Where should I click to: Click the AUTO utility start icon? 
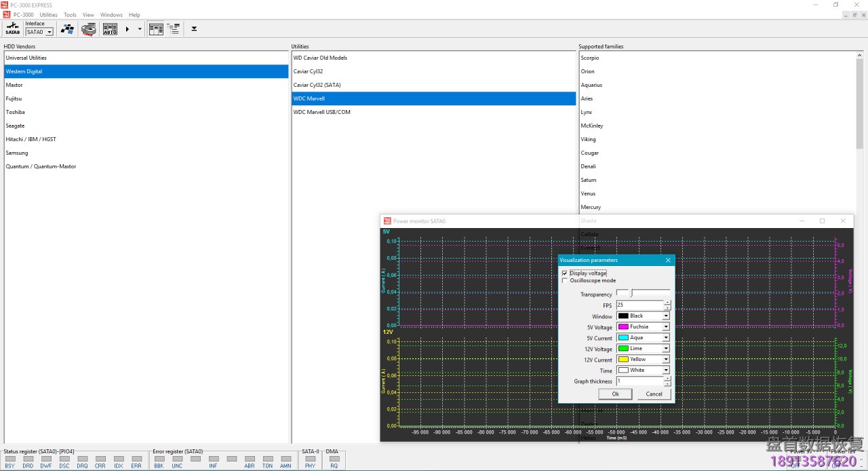click(x=109, y=29)
